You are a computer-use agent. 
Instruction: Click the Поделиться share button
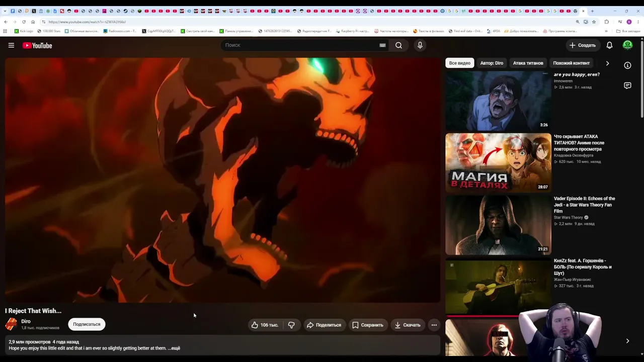click(x=324, y=325)
